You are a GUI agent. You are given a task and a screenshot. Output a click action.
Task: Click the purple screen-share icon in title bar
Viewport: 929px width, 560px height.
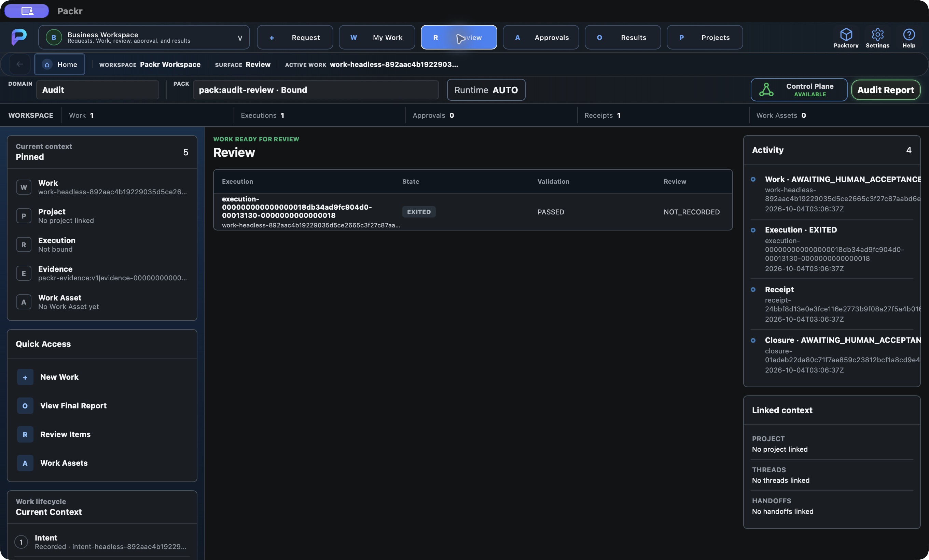27,11
